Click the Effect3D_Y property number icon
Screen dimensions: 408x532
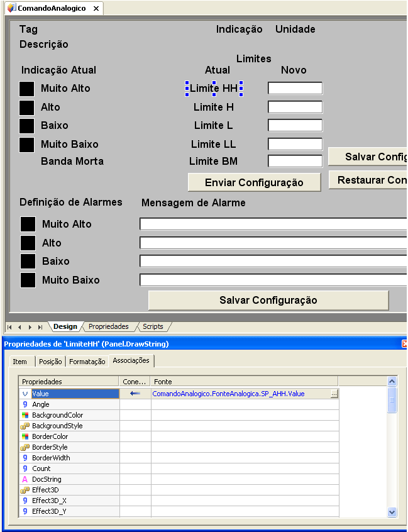click(x=25, y=511)
